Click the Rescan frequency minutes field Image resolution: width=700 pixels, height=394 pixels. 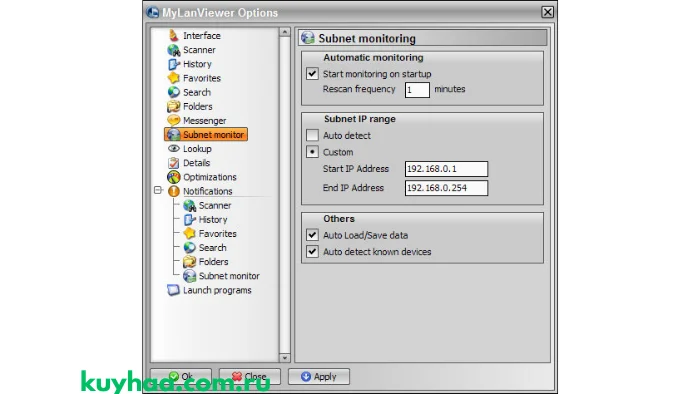pyautogui.click(x=417, y=90)
